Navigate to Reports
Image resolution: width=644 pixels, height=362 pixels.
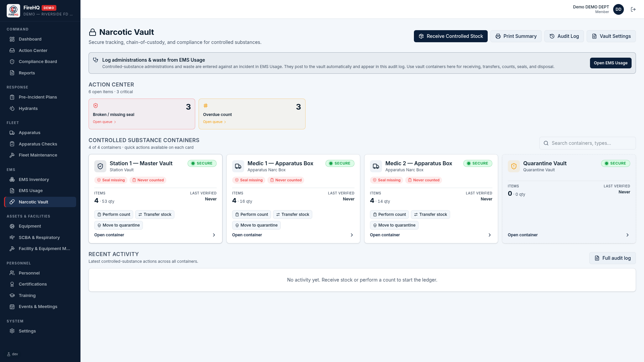click(40, 73)
